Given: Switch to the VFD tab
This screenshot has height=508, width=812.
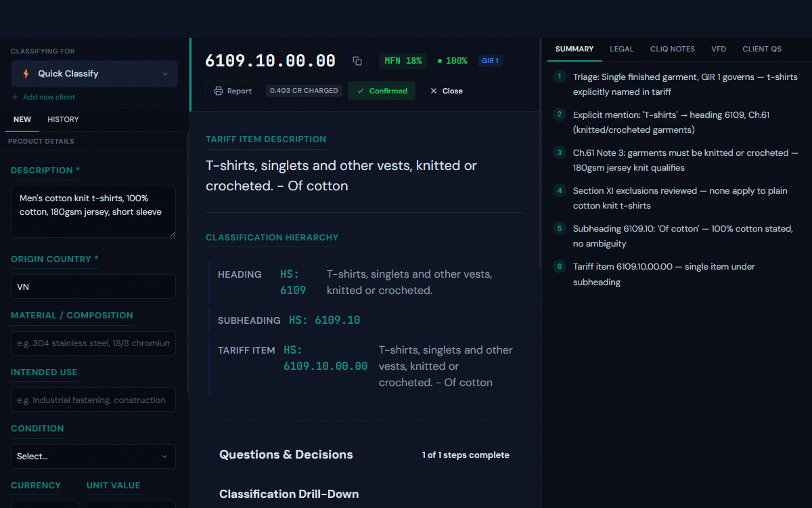Looking at the screenshot, I should 718,49.
